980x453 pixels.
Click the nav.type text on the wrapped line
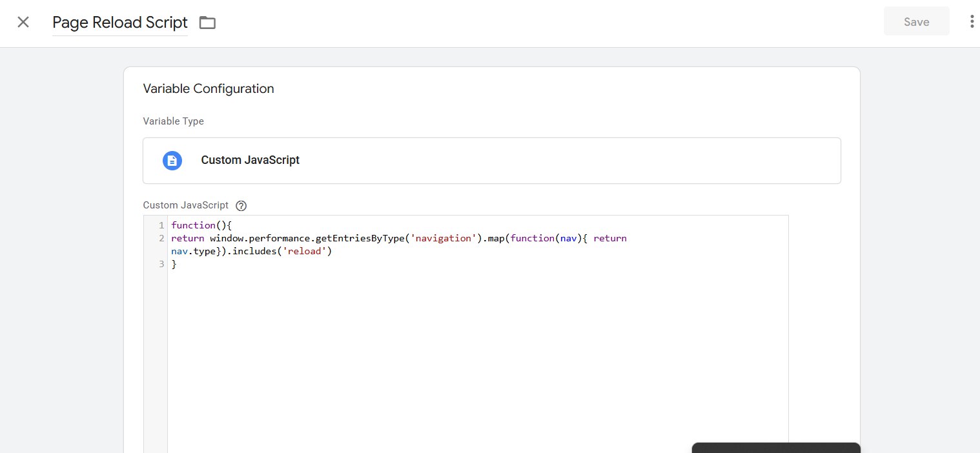pyautogui.click(x=194, y=251)
